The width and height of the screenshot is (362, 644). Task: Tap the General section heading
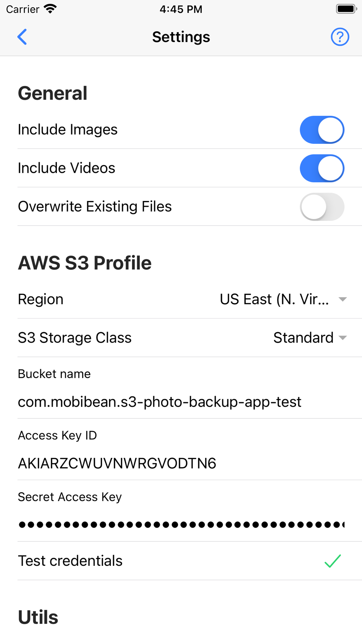click(52, 93)
